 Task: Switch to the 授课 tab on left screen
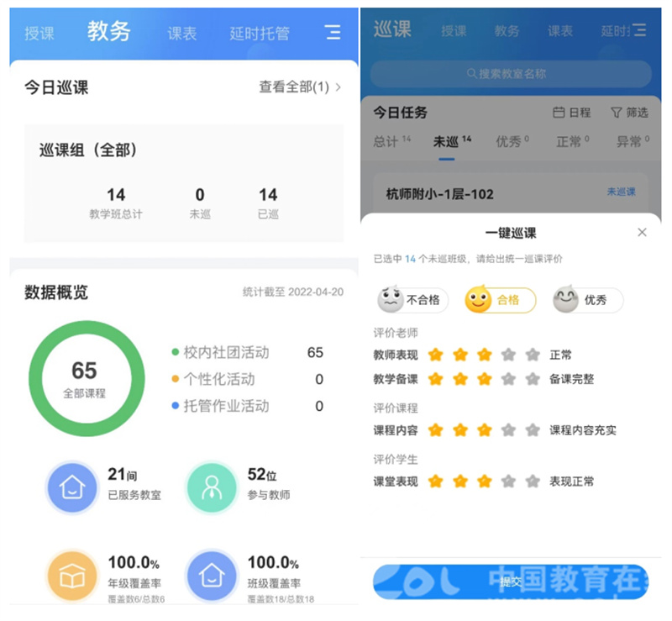point(39,34)
